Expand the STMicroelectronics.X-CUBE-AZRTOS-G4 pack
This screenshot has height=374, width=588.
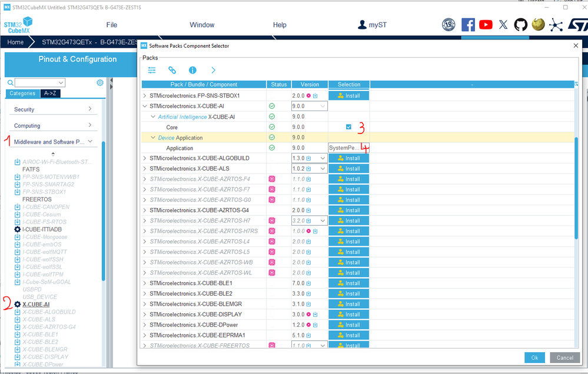tap(145, 211)
